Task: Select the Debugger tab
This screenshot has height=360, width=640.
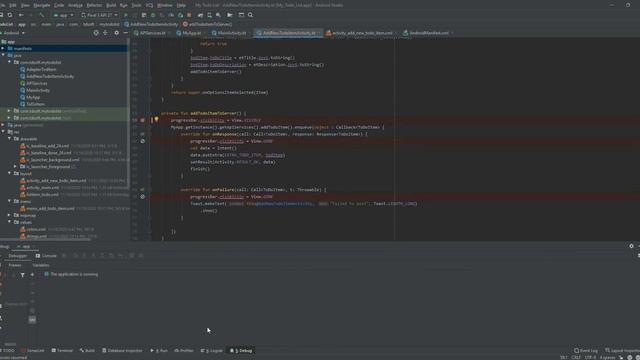Action: (18, 256)
